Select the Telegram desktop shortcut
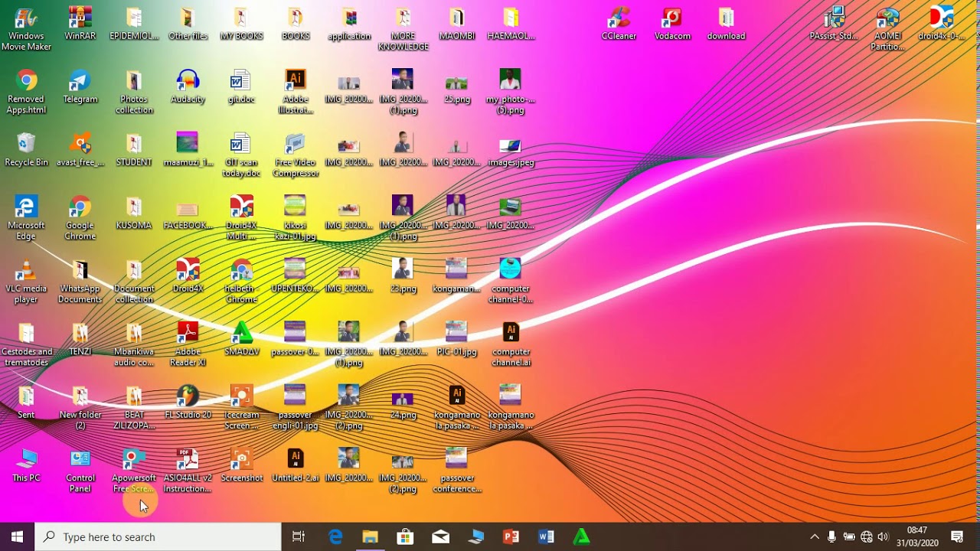Image resolution: width=980 pixels, height=551 pixels. (80, 87)
